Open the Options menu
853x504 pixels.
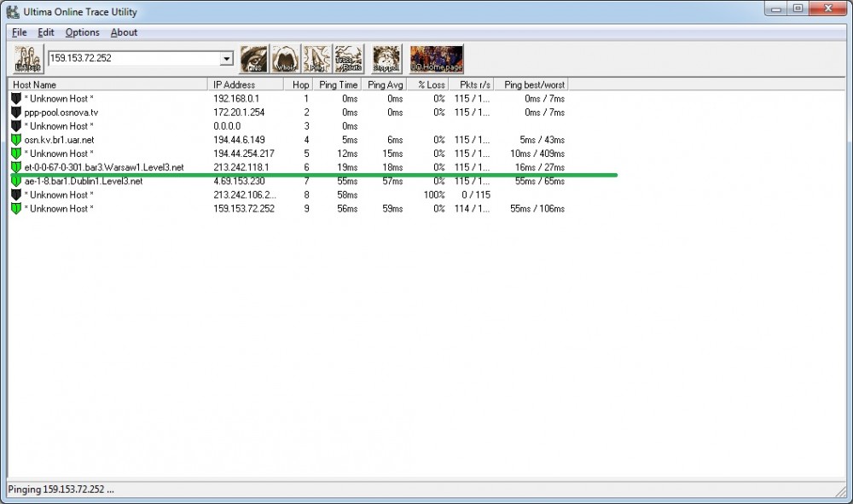(82, 32)
